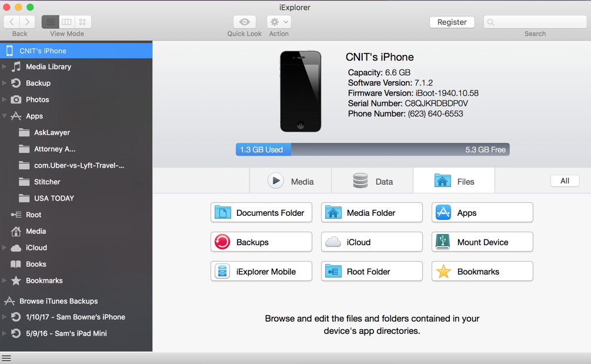Collapse the Apps tree item
Screen dimensions: 591x364
[5, 116]
